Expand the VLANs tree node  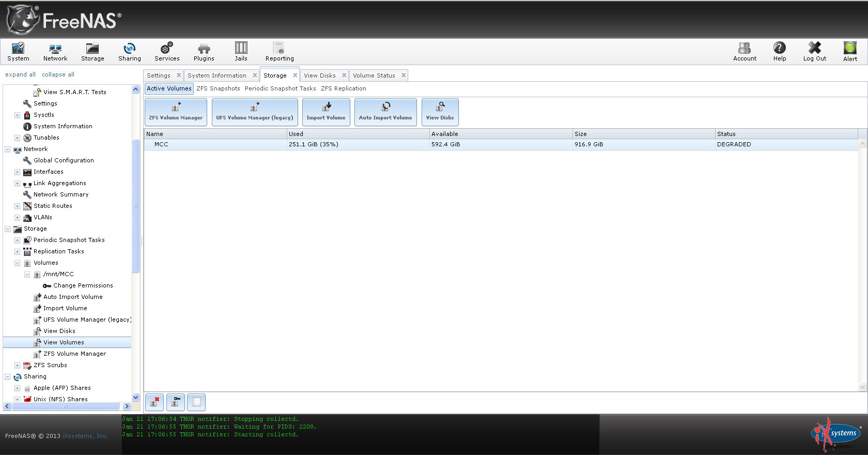[x=17, y=217]
